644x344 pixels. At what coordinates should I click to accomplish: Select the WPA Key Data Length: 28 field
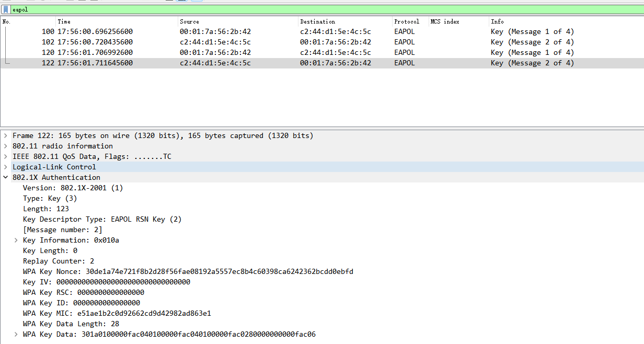click(71, 324)
